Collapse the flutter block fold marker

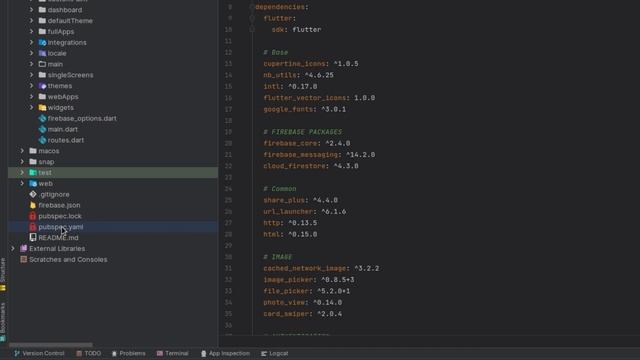[x=252, y=18]
